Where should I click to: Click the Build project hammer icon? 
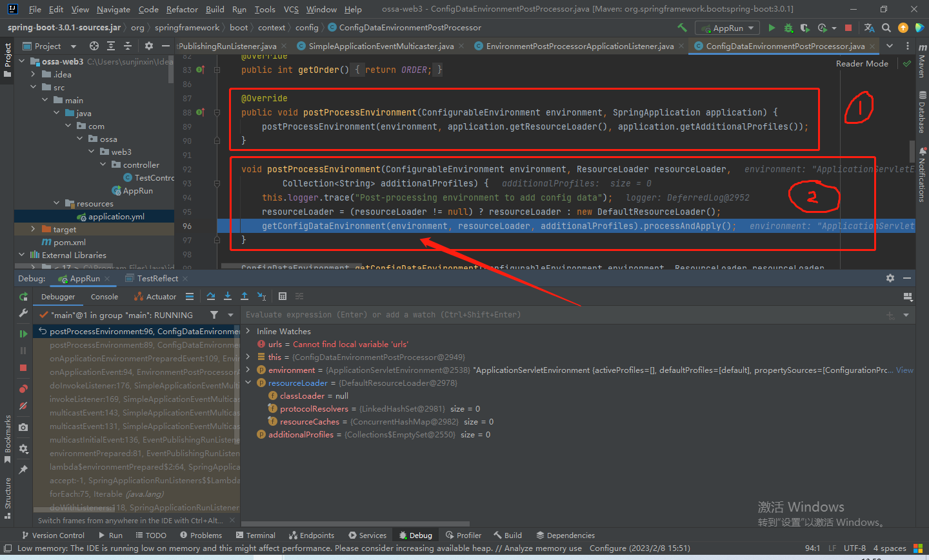pyautogui.click(x=682, y=28)
